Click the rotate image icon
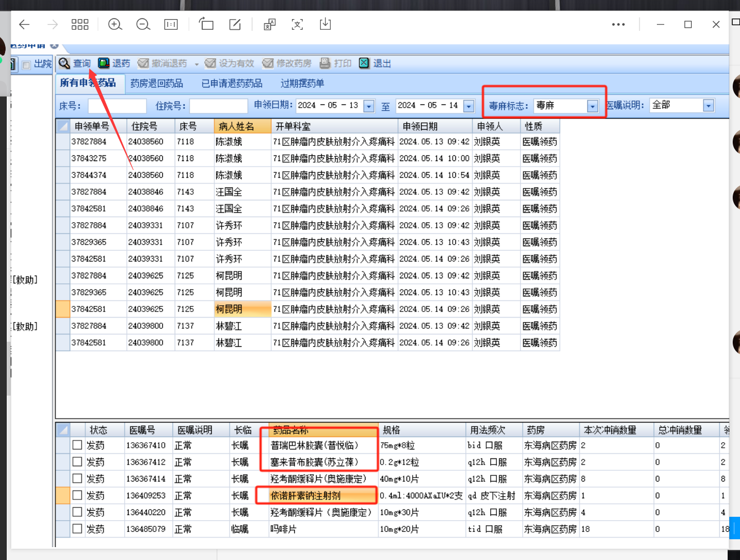 (206, 24)
